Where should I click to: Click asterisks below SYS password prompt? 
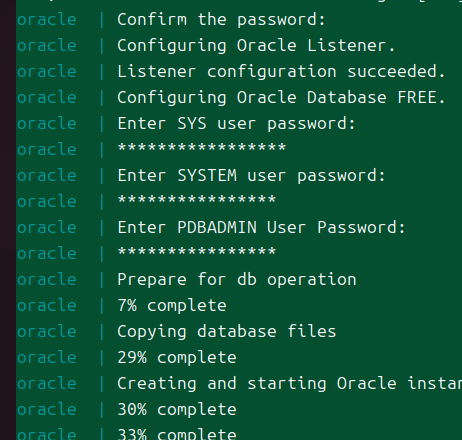202,148
